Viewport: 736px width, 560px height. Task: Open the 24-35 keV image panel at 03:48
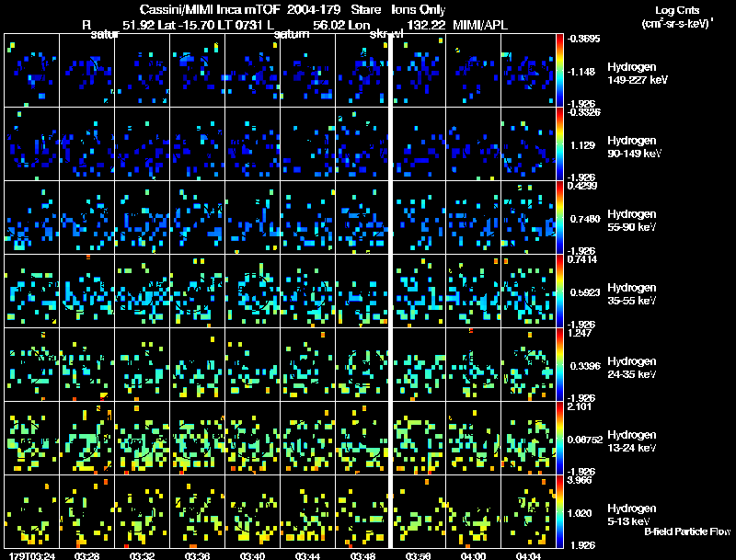coord(362,365)
